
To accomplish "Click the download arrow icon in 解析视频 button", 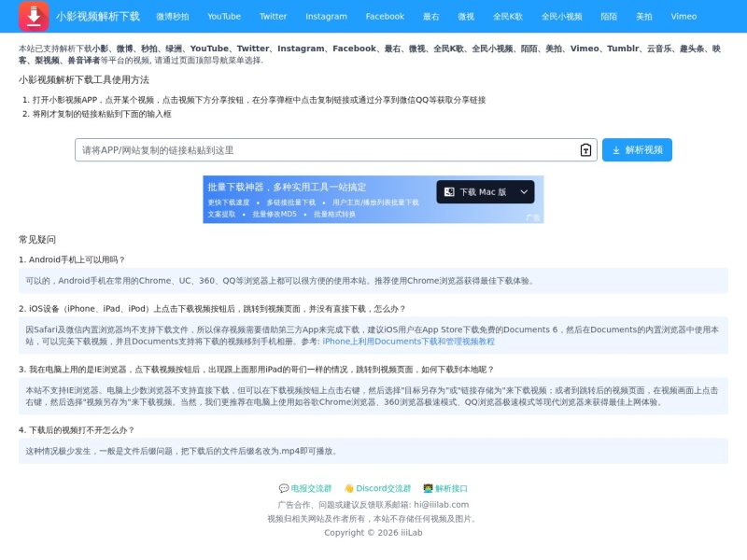I will point(616,150).
